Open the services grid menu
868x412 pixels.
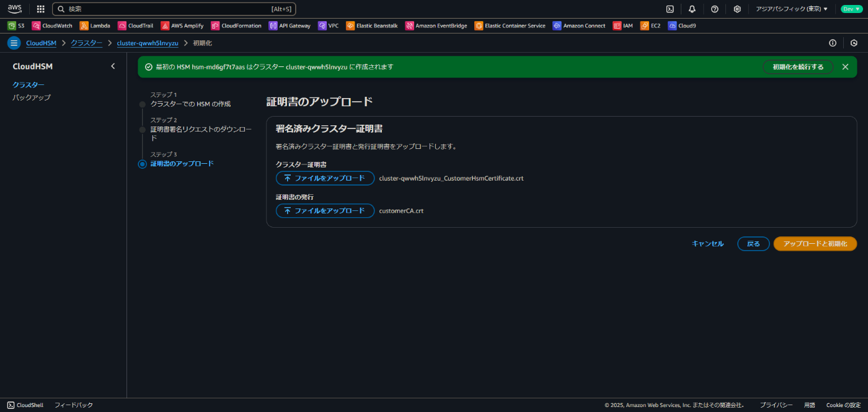coord(41,9)
